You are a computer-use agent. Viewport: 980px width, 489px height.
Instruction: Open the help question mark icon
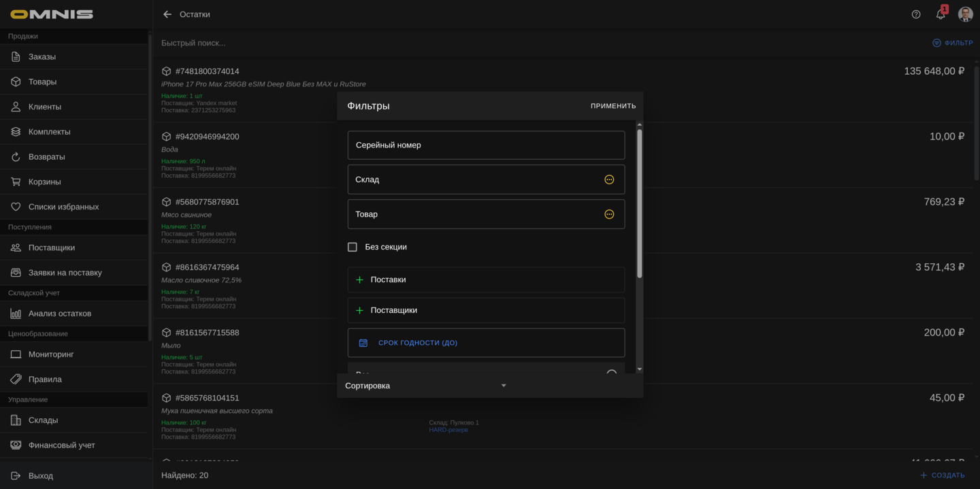[x=916, y=14]
